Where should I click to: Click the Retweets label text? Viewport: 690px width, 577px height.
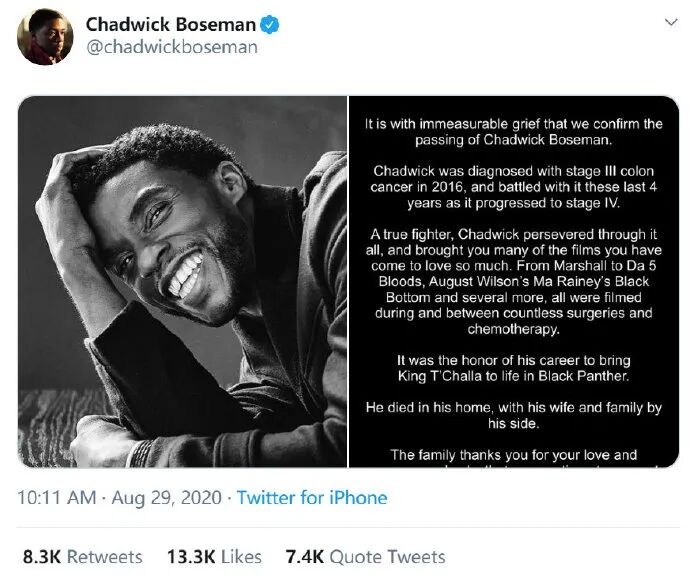click(105, 557)
